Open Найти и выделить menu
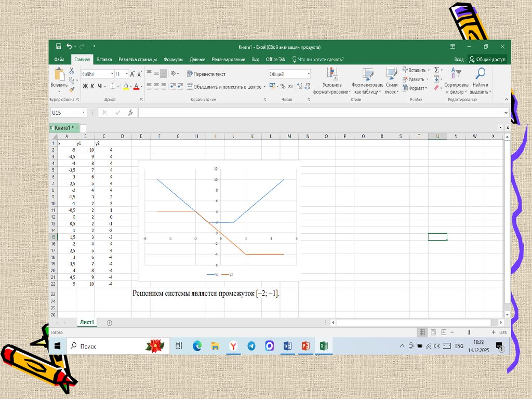 click(481, 81)
